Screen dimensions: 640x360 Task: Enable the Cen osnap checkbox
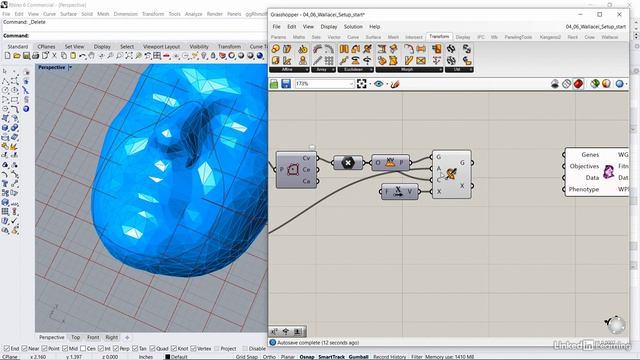point(83,349)
